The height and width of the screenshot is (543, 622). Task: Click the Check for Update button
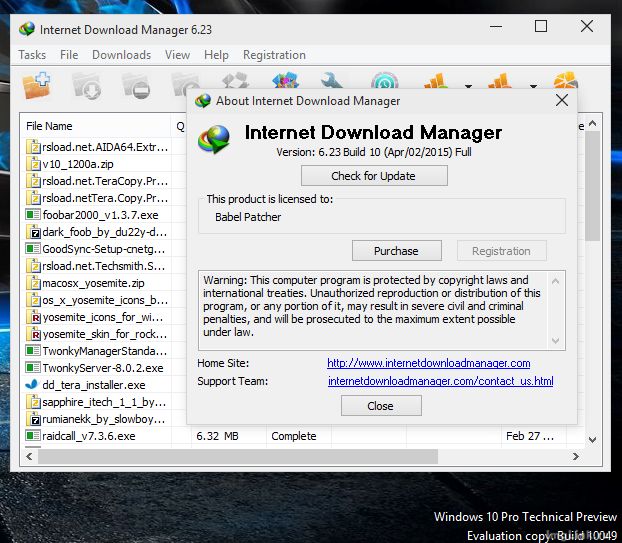tap(374, 176)
